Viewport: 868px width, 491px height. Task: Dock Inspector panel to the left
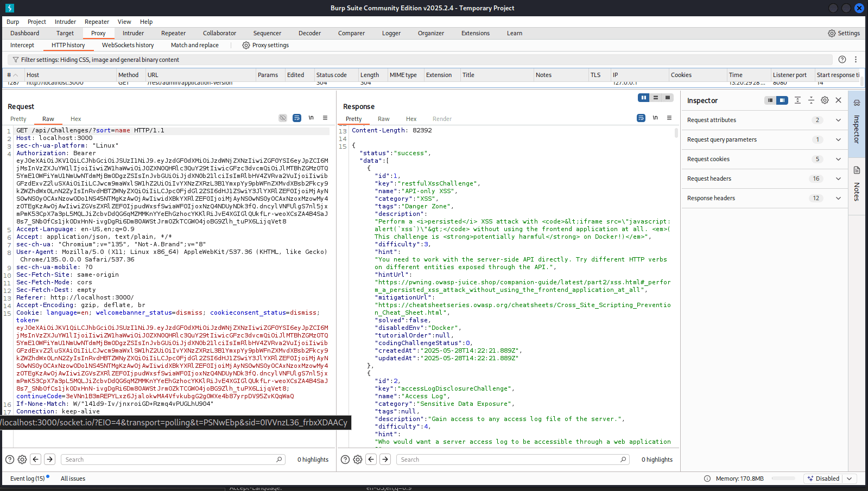[770, 100]
